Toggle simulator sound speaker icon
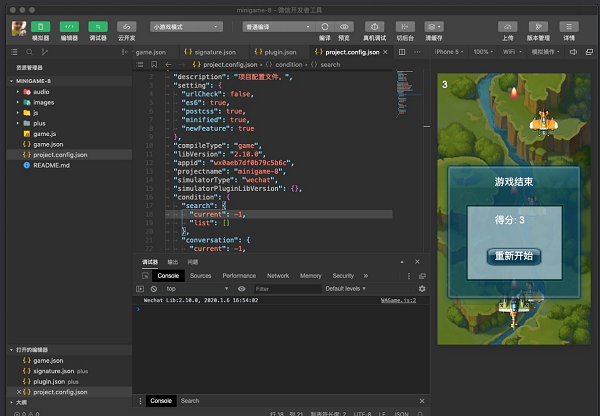600x416 pixels. pos(573,52)
